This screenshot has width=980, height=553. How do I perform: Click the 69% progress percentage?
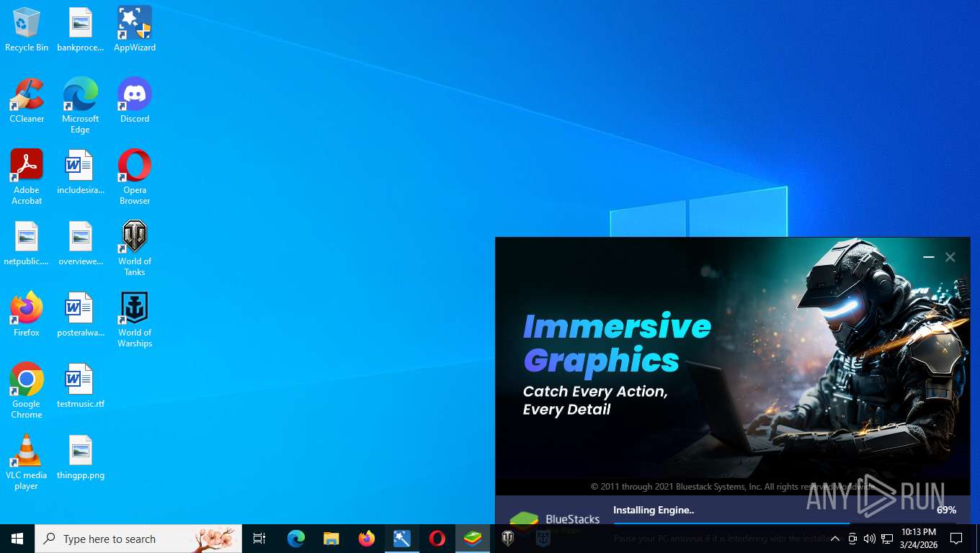pos(947,510)
